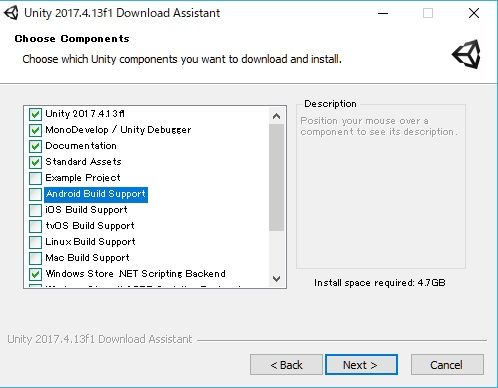Select the iOS Build Support row text
Image resolution: width=498 pixels, height=388 pixels.
click(x=87, y=210)
